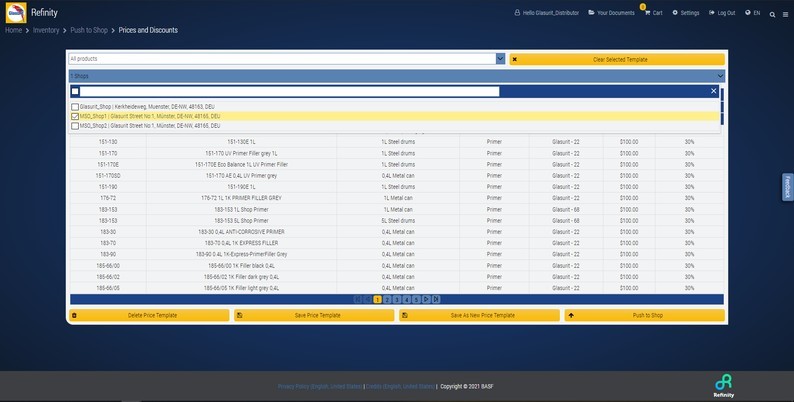This screenshot has height=402, width=794.
Task: Click the search magnifier icon
Action: [x=772, y=15]
